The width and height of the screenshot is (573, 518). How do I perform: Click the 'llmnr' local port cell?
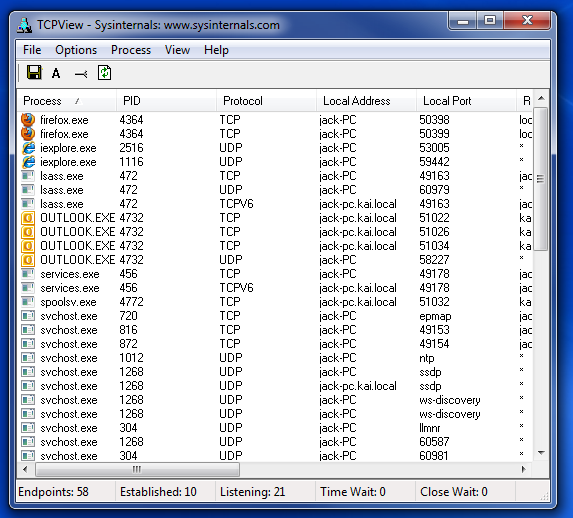coord(429,428)
